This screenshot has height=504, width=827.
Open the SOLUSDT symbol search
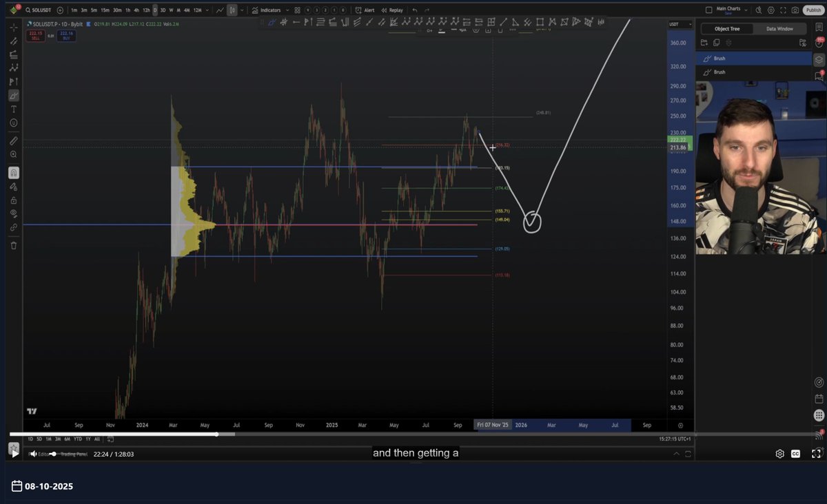pos(39,10)
